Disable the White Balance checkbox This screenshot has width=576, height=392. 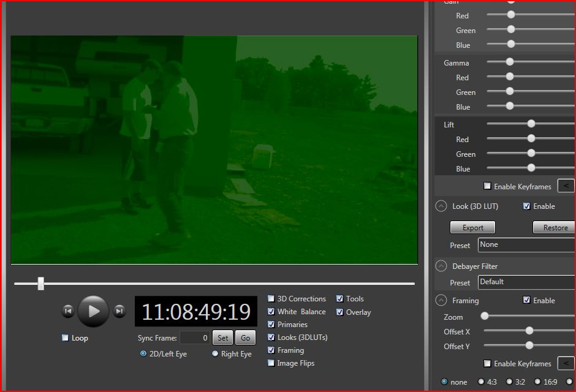pos(271,312)
